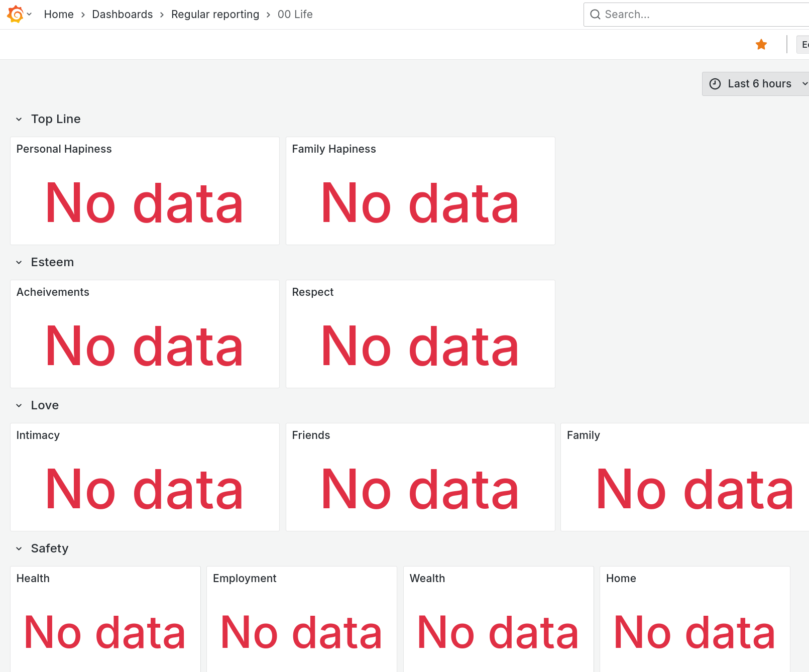The width and height of the screenshot is (809, 672).
Task: Click the Personal Hapiness panel title
Action: click(64, 149)
